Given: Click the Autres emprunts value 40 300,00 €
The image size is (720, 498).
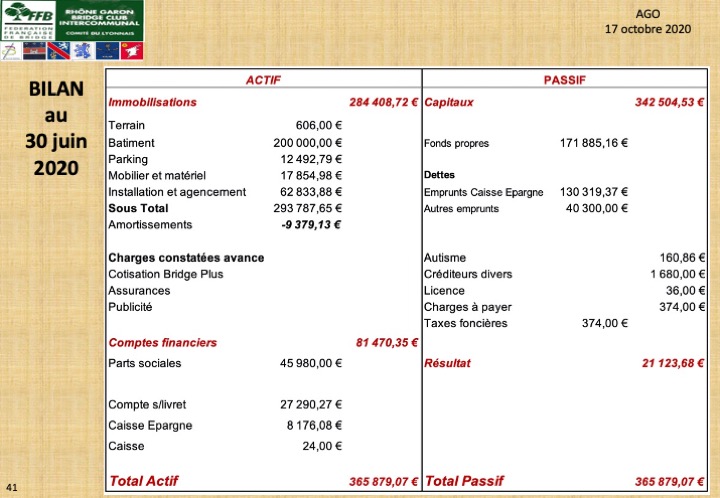Looking at the screenshot, I should click(x=597, y=208).
